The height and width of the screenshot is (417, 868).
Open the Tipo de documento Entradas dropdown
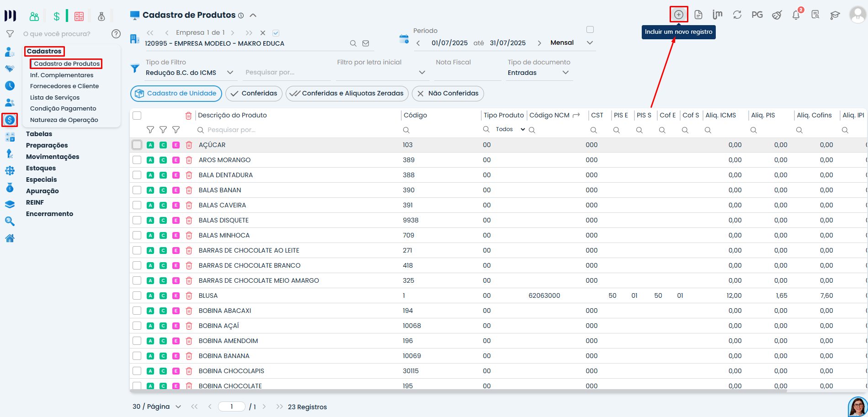(x=565, y=73)
